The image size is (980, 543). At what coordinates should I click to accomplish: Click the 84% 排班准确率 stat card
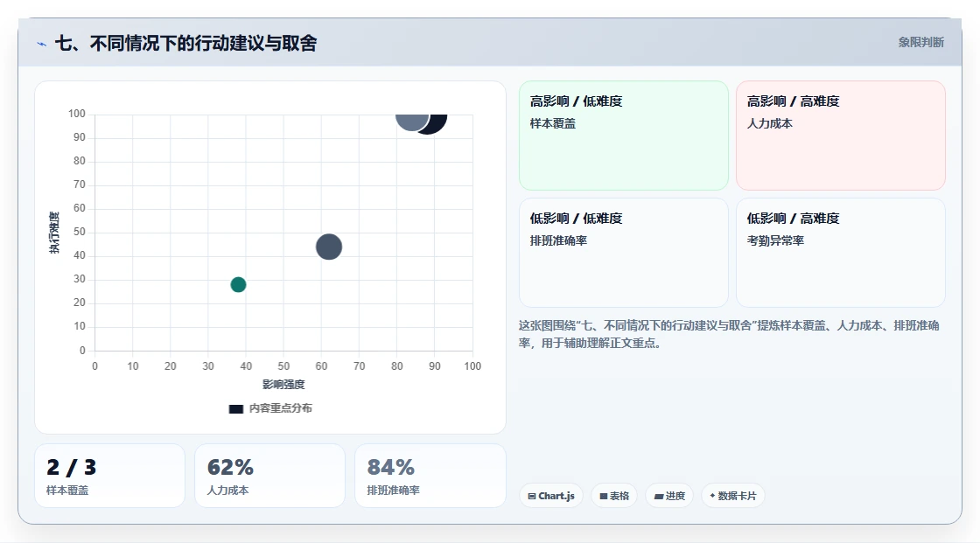tap(430, 477)
